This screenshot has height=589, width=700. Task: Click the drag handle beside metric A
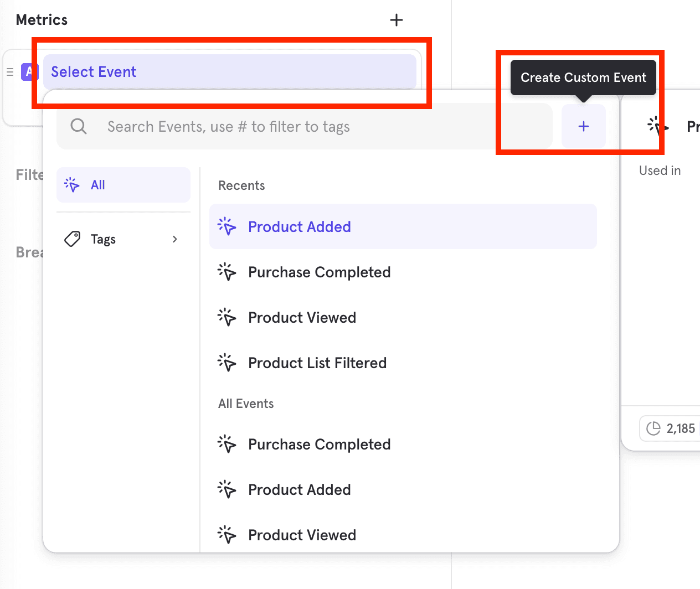(x=10, y=72)
